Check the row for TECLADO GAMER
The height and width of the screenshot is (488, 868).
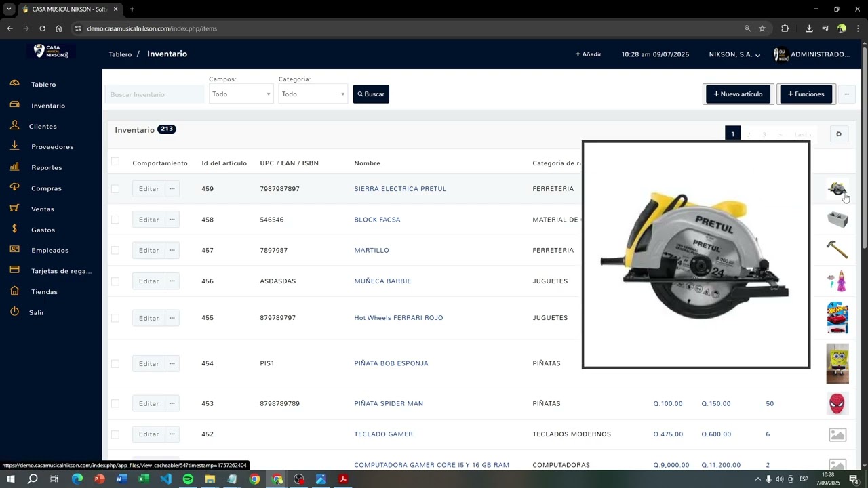coord(115,434)
